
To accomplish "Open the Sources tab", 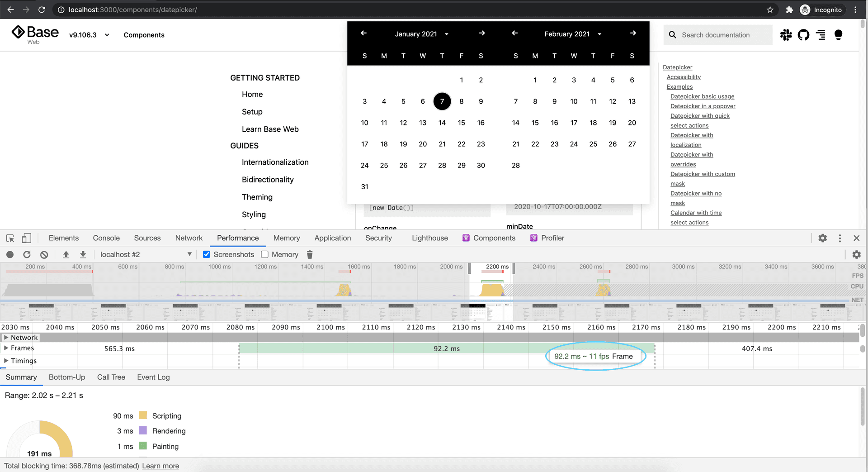I will (x=147, y=238).
